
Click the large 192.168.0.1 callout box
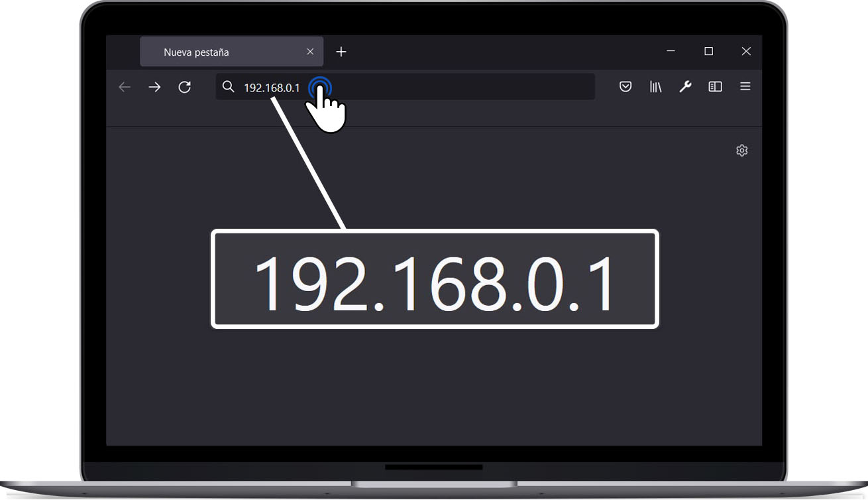coord(435,279)
